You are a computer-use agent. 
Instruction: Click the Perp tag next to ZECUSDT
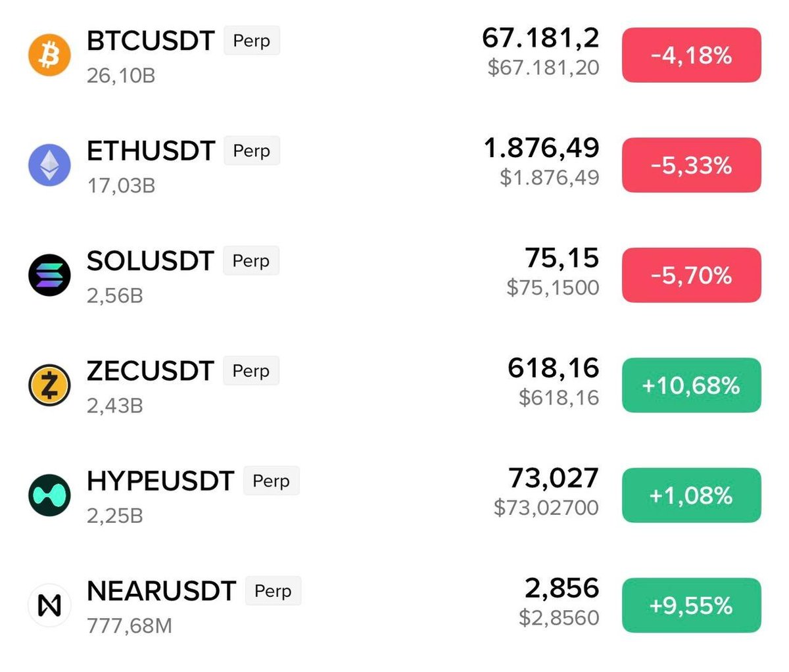pyautogui.click(x=251, y=371)
